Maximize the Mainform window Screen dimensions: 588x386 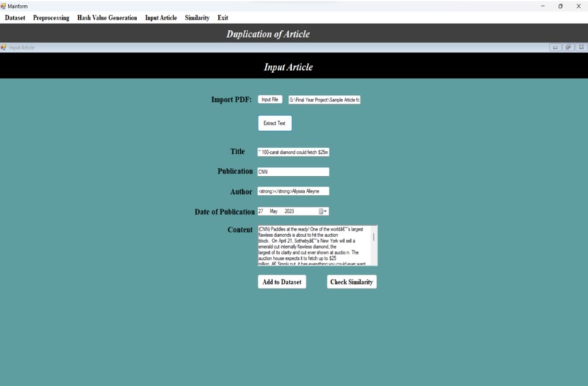[x=560, y=6]
